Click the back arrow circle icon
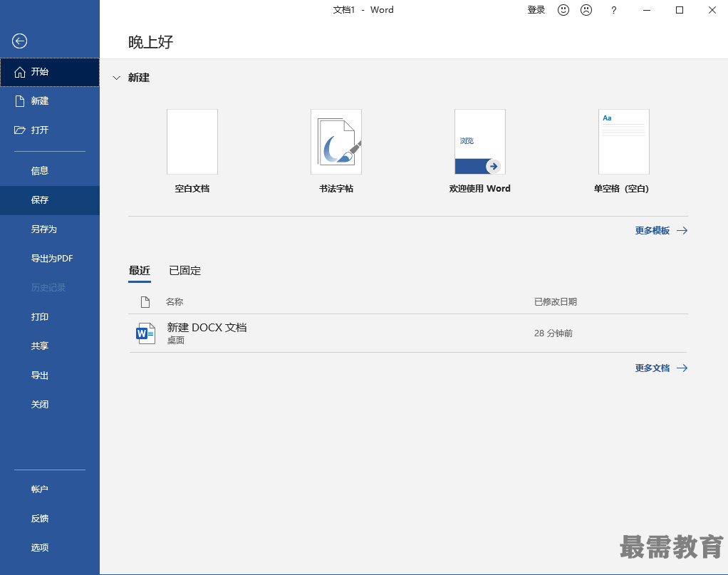This screenshot has width=728, height=575. click(x=19, y=41)
